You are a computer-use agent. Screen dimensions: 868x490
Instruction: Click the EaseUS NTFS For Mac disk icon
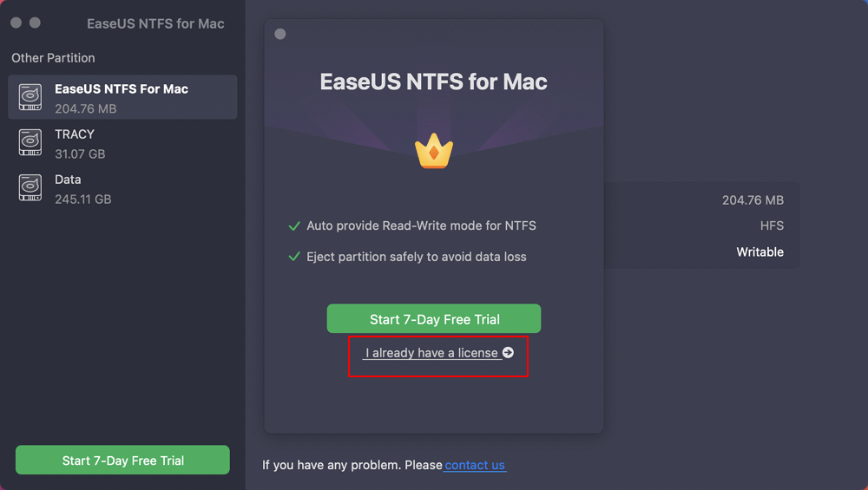30,97
